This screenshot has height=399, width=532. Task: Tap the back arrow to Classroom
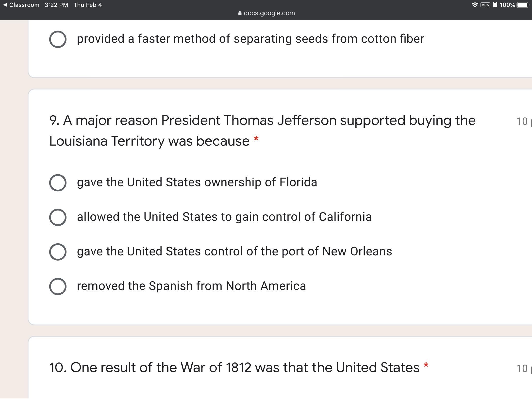point(5,5)
